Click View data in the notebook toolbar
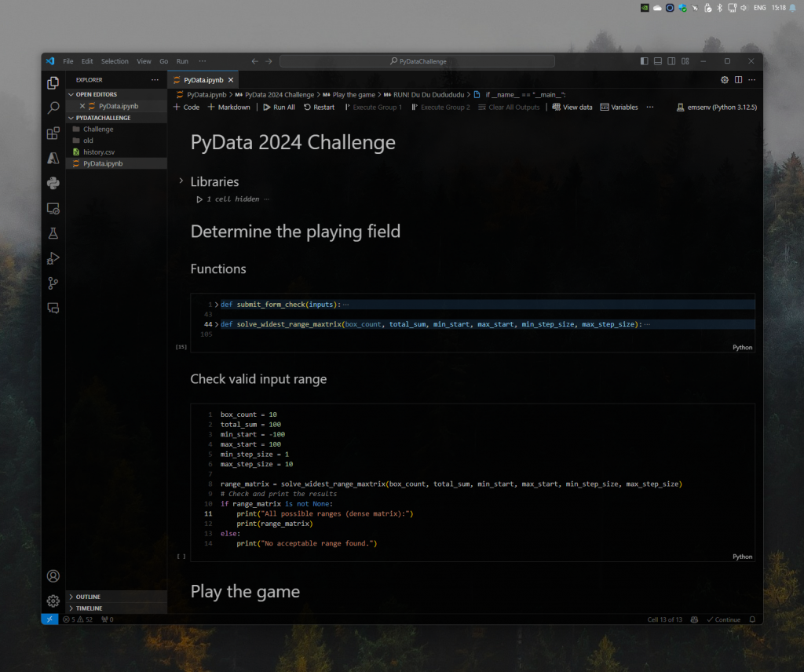The image size is (804, 672). click(x=572, y=107)
